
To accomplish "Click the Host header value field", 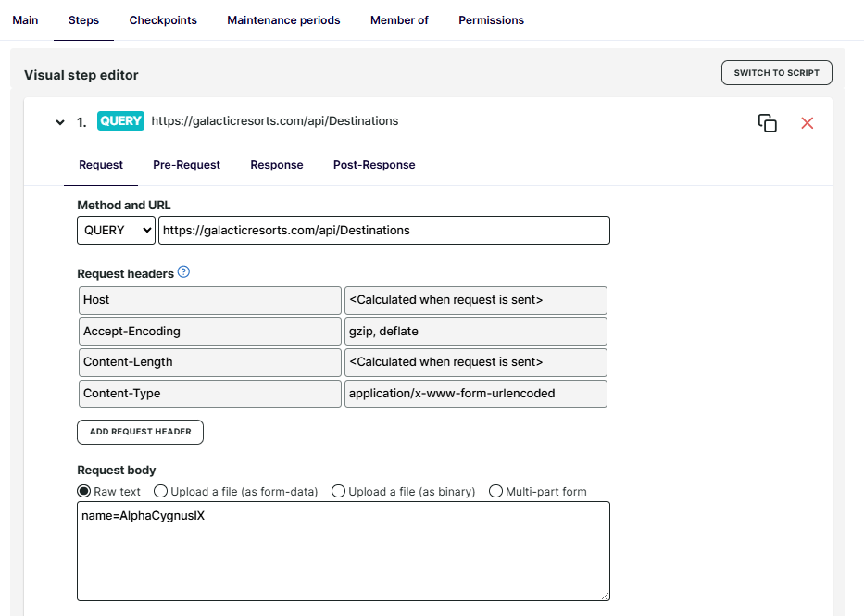I will click(476, 300).
